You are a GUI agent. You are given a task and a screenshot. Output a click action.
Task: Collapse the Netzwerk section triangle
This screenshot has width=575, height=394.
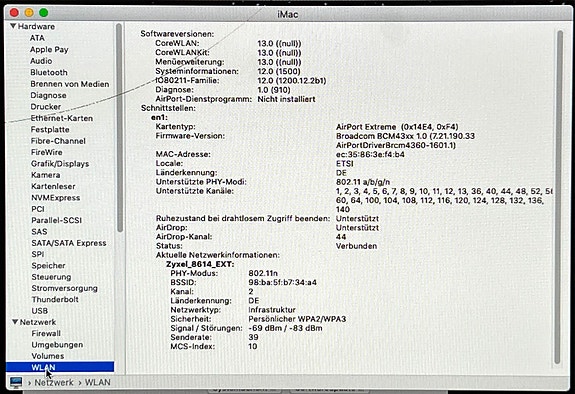(15, 322)
